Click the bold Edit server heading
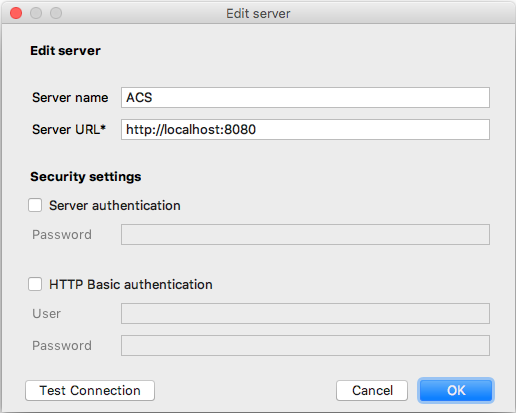The width and height of the screenshot is (516, 413). 65,51
